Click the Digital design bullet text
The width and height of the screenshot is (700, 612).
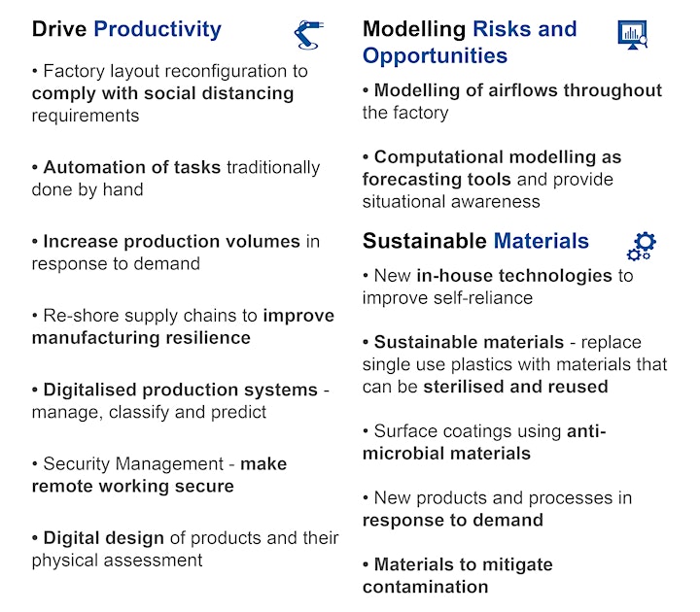click(186, 549)
